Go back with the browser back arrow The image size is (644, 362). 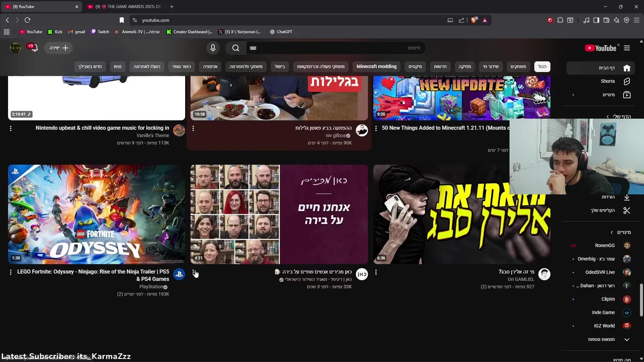[x=7, y=20]
